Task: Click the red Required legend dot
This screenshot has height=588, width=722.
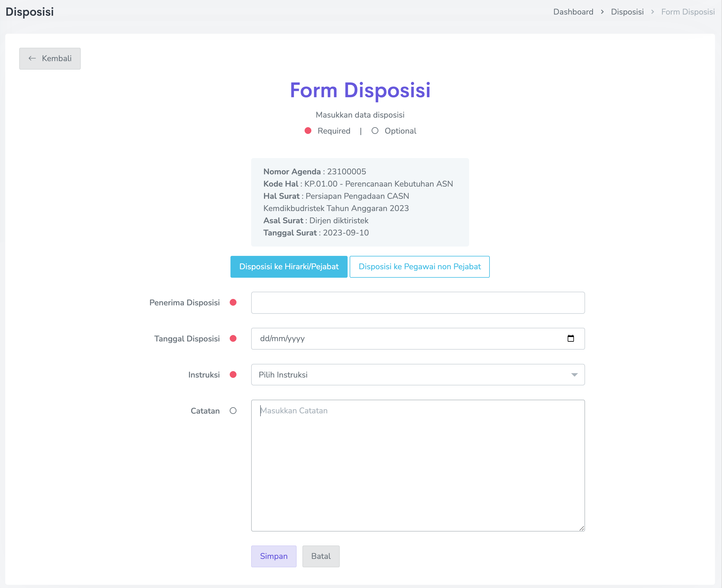Action: pyautogui.click(x=308, y=131)
